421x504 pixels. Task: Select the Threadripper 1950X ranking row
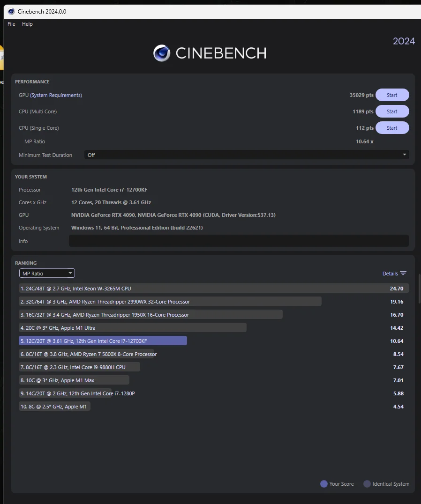[214, 315]
